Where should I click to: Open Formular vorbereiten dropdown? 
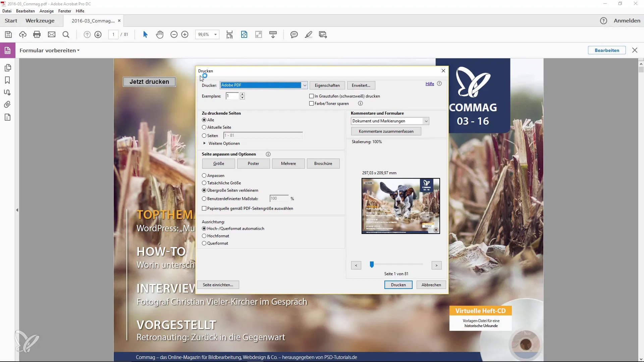click(49, 50)
